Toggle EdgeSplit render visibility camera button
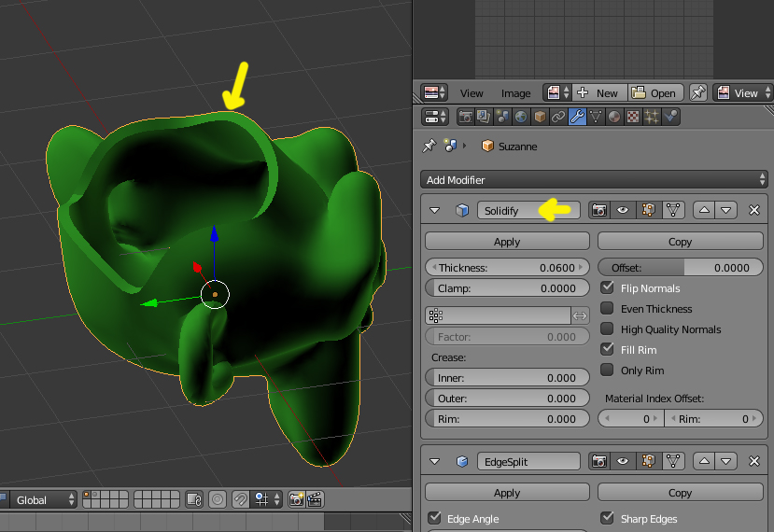This screenshot has height=532, width=774. click(599, 461)
